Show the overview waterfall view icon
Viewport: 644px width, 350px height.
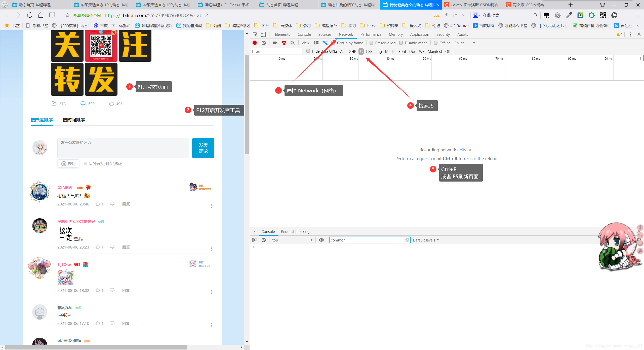pyautogui.click(x=325, y=43)
